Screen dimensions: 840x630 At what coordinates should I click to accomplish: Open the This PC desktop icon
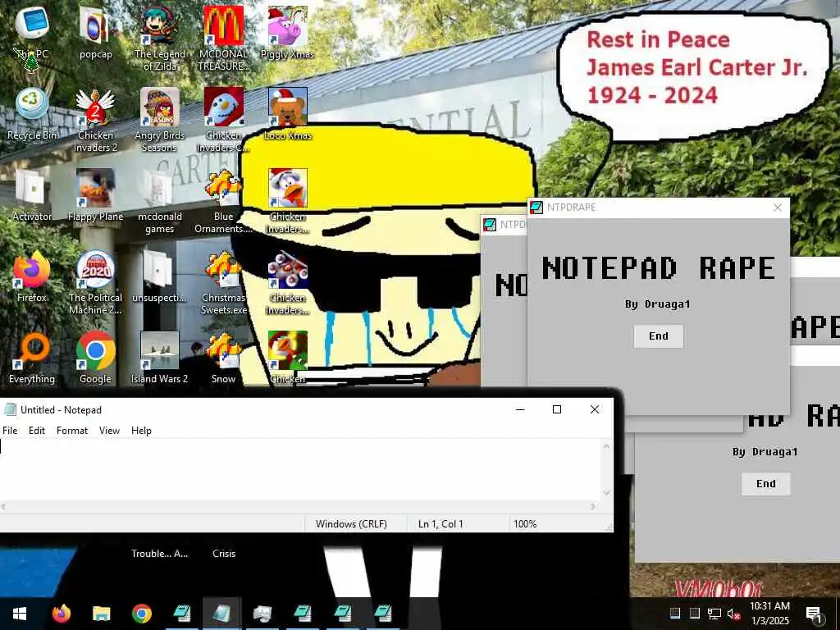pyautogui.click(x=32, y=32)
